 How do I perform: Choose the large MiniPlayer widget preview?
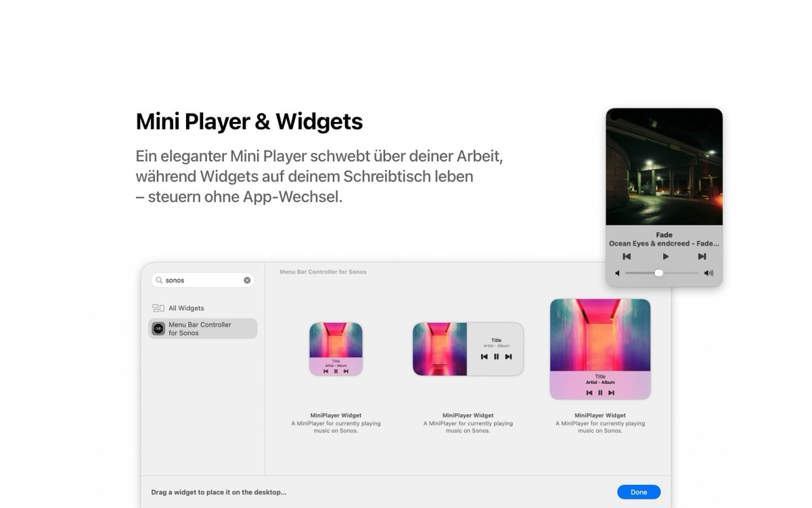[x=600, y=349]
